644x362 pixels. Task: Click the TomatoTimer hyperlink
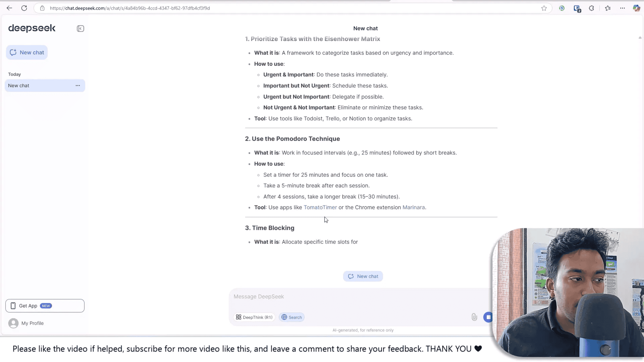click(320, 207)
